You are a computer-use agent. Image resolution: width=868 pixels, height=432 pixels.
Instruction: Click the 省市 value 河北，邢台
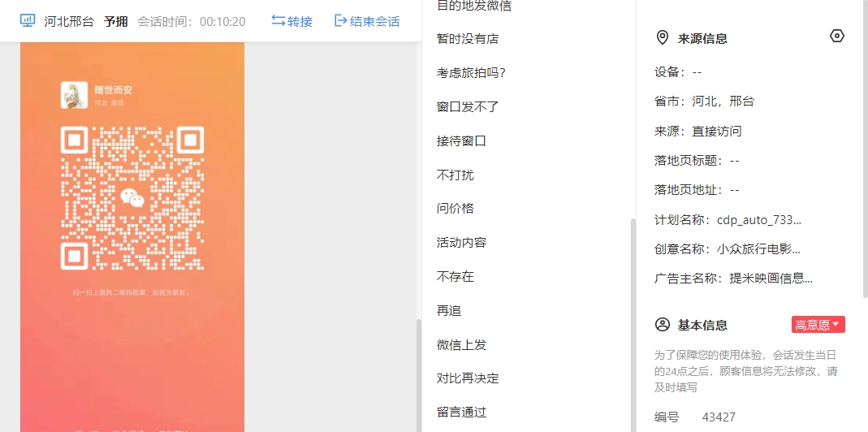point(723,102)
